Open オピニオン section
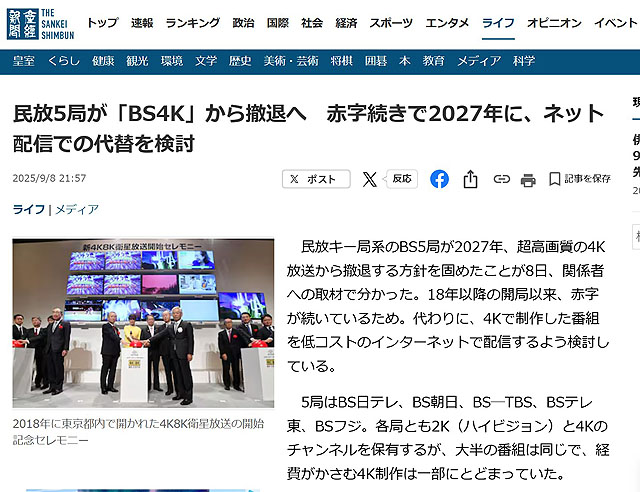This screenshot has height=492, width=640. click(x=554, y=23)
